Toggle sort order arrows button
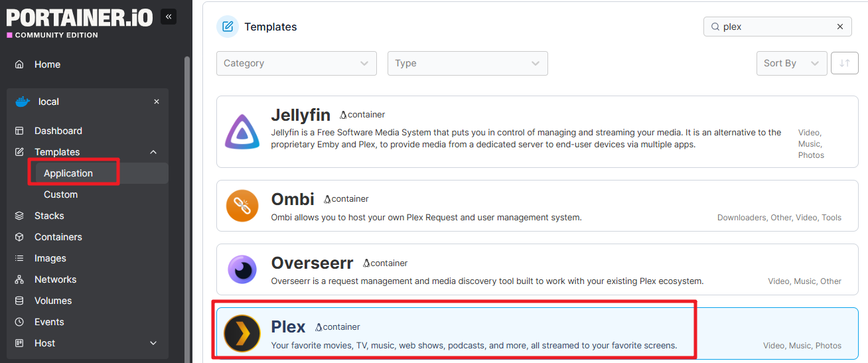The width and height of the screenshot is (868, 363). [844, 63]
